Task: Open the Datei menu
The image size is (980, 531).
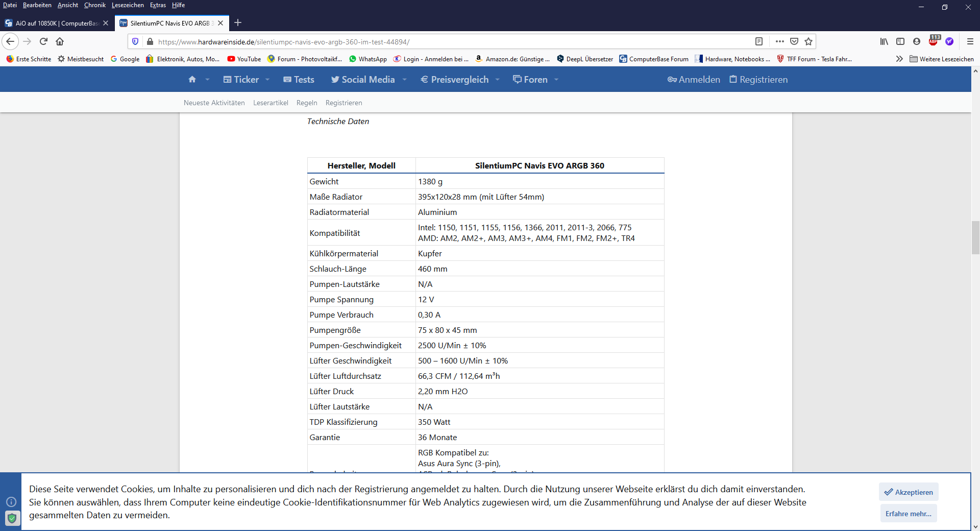Action: [10, 5]
